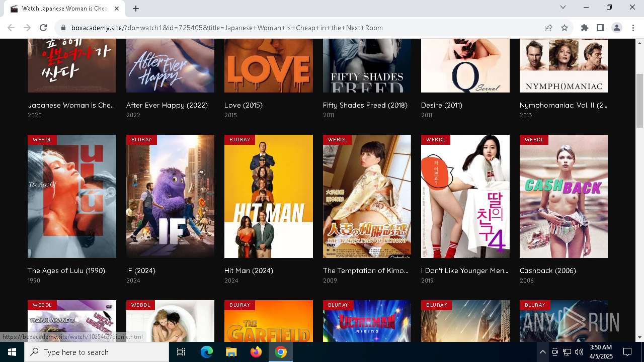Image resolution: width=644 pixels, height=362 pixels.
Task: Bookmark this page with the star icon
Action: (x=565, y=28)
